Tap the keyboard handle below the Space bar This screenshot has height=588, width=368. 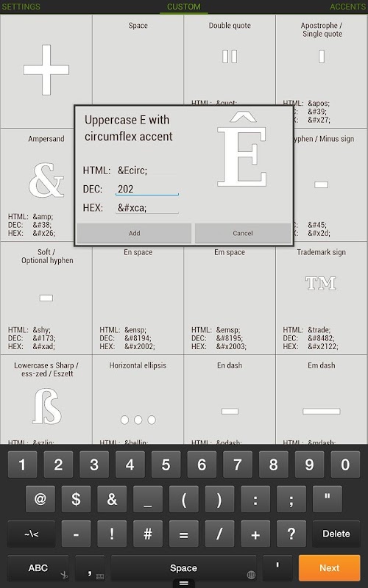tap(183, 584)
